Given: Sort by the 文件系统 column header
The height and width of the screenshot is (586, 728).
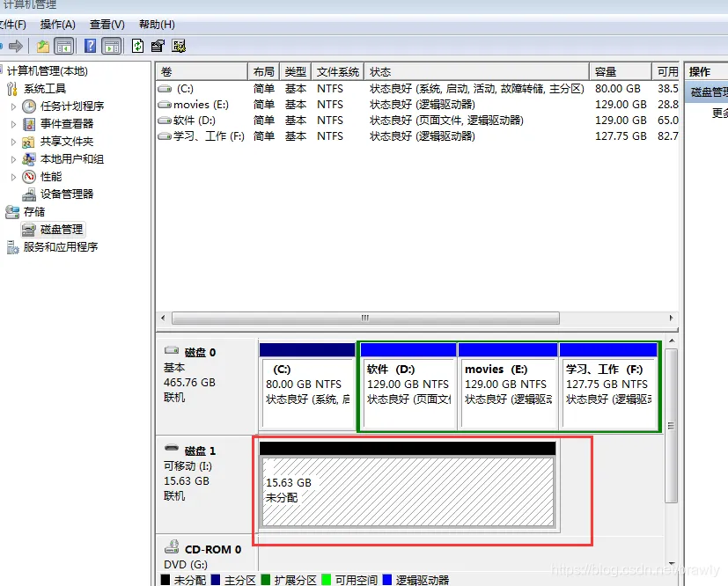Looking at the screenshot, I should pyautogui.click(x=337, y=72).
